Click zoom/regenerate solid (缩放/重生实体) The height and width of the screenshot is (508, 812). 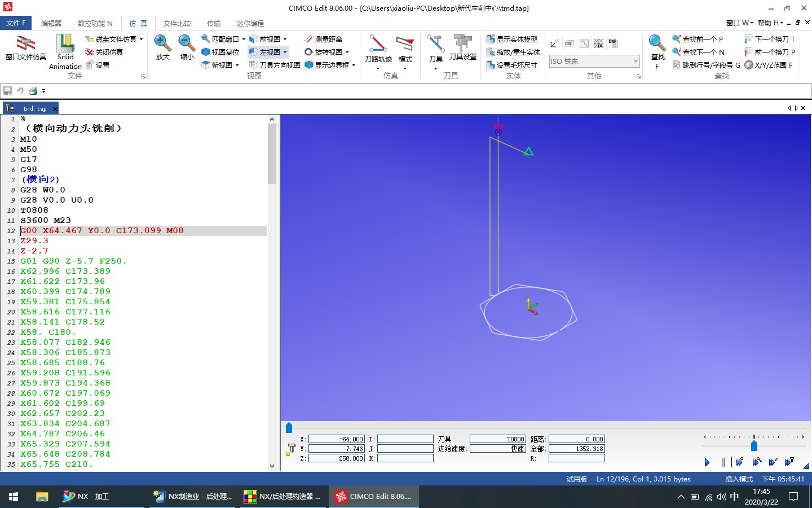[x=513, y=52]
